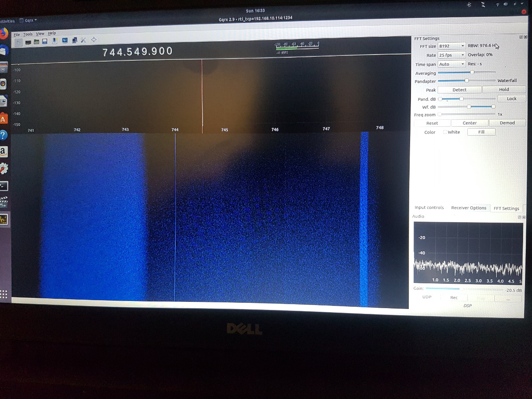Switch to the Input controls tab
The image size is (532, 399).
tap(429, 207)
